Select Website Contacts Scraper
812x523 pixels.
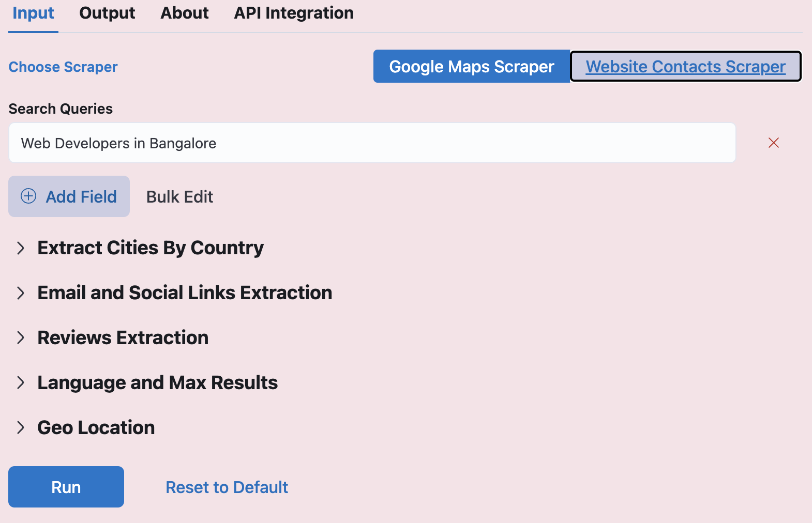pyautogui.click(x=685, y=66)
